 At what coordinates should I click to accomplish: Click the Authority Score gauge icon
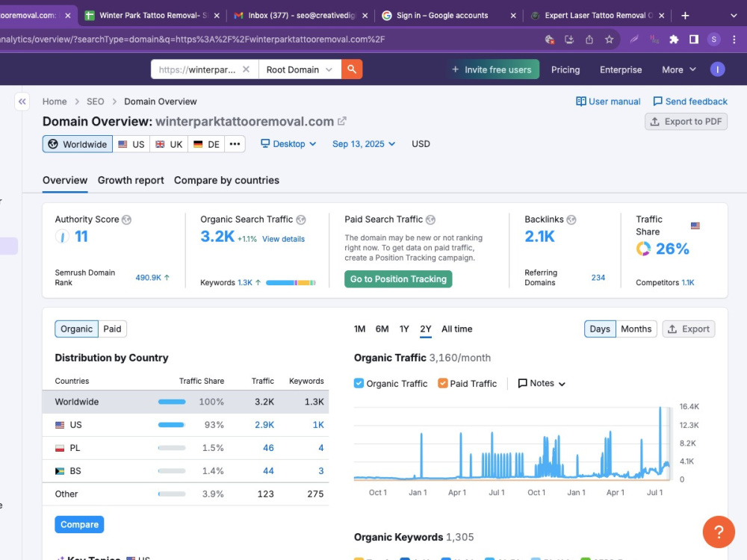(63, 236)
